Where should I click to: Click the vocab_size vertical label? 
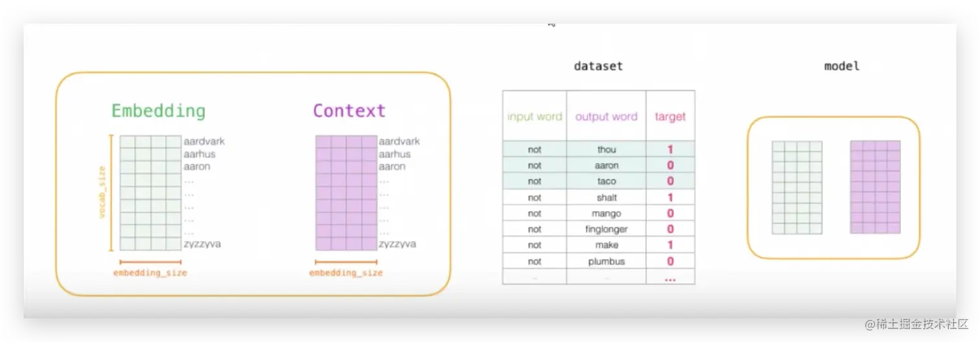[x=102, y=192]
